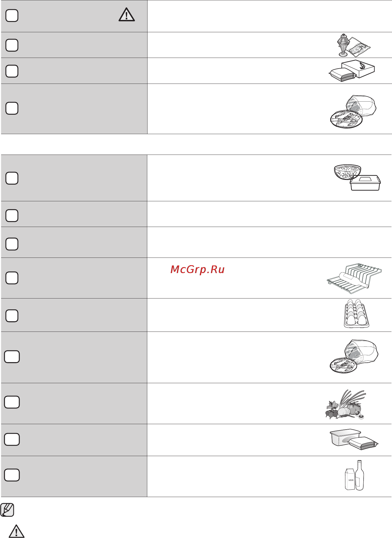This screenshot has width=392, height=538.
Task: Select the boxed frozen food illustration
Action: pyautogui.click(x=352, y=71)
